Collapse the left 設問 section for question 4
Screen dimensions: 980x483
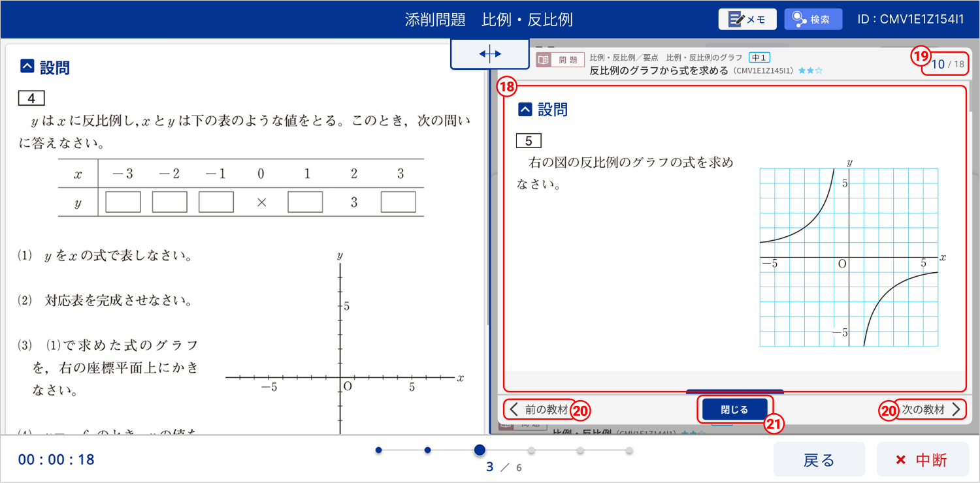(x=27, y=67)
